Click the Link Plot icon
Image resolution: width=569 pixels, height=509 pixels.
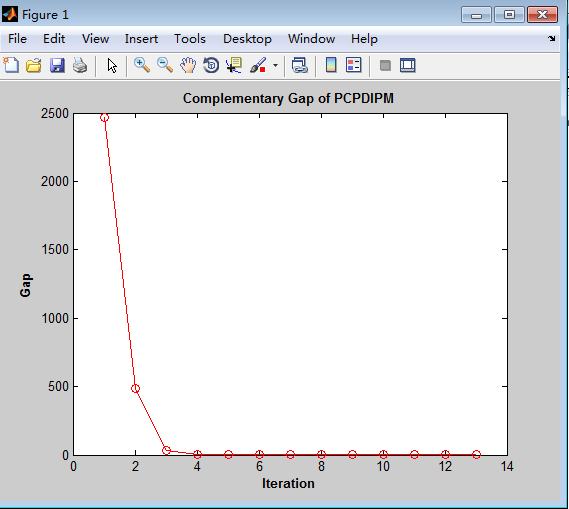coord(300,66)
